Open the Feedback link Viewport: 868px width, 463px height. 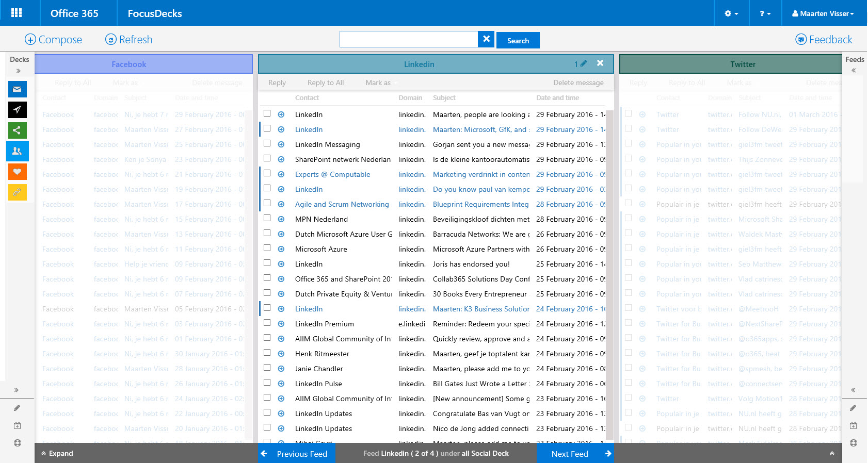click(824, 40)
